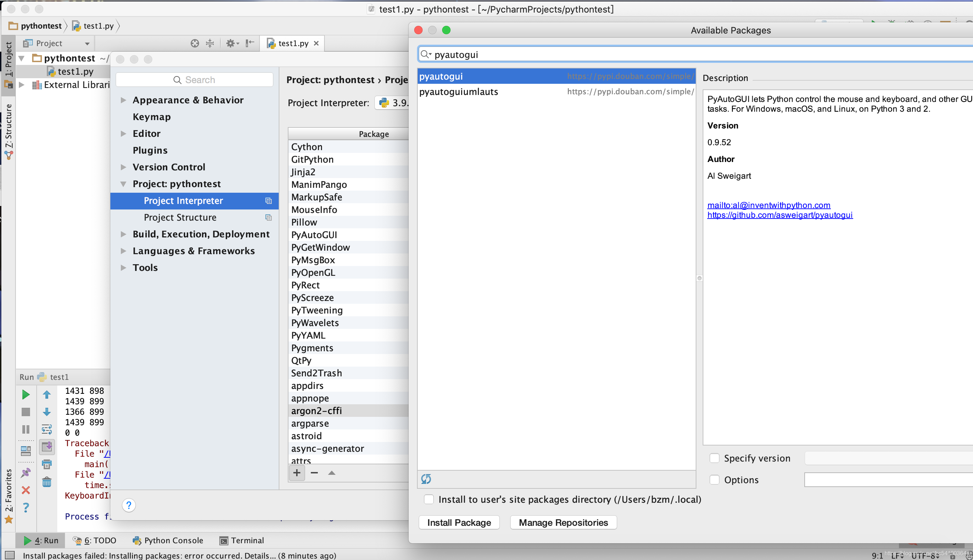
Task: Click the Install Package button
Action: 459,522
